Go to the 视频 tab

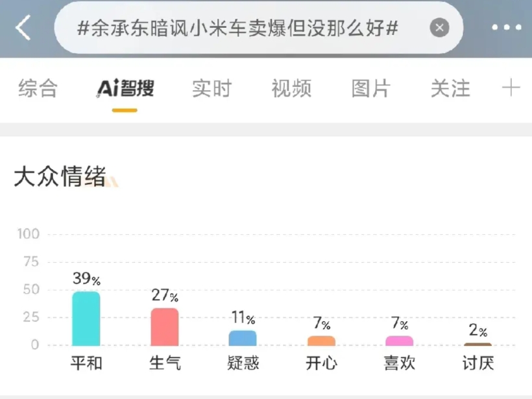tap(291, 88)
